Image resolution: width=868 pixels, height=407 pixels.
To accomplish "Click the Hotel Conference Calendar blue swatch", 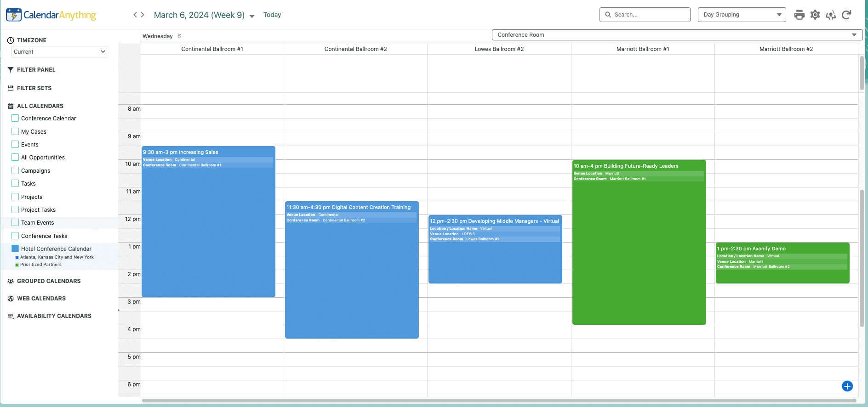I will point(15,249).
